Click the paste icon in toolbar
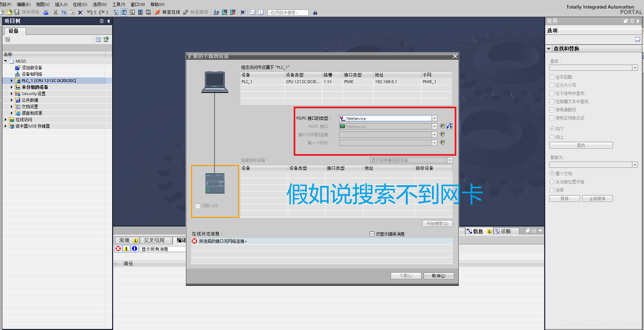Screen dimensions: 644x330 [72, 12]
